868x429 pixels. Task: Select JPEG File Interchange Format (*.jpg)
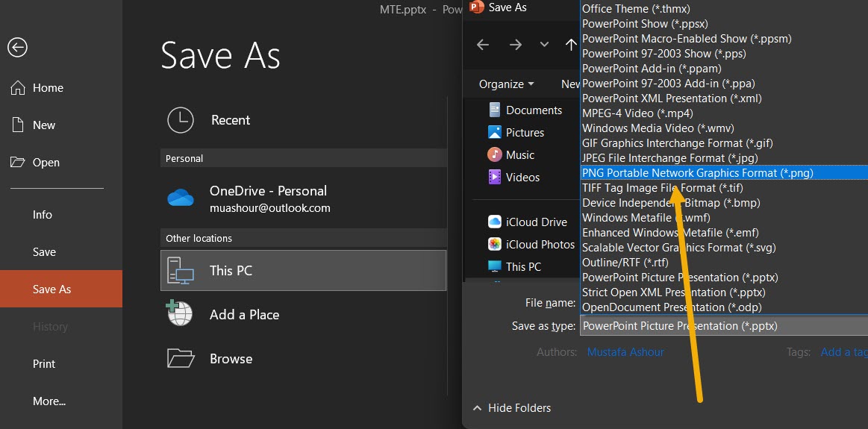tap(724, 158)
